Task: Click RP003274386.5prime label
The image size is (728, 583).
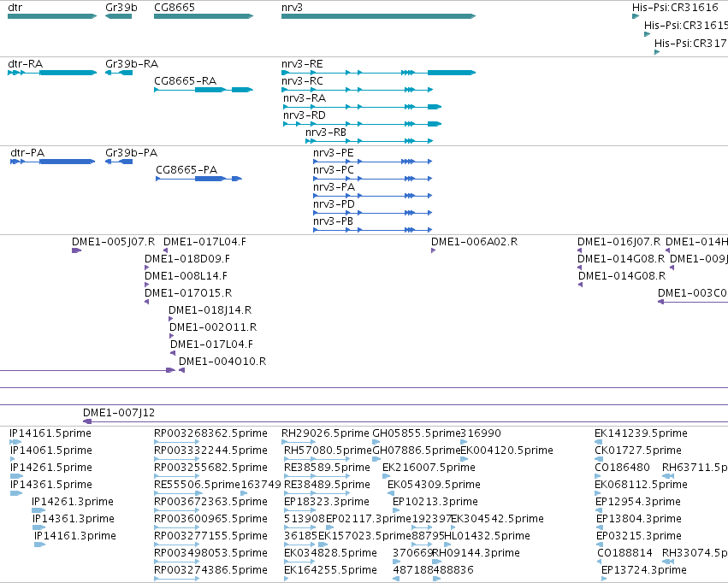Action: [210, 570]
